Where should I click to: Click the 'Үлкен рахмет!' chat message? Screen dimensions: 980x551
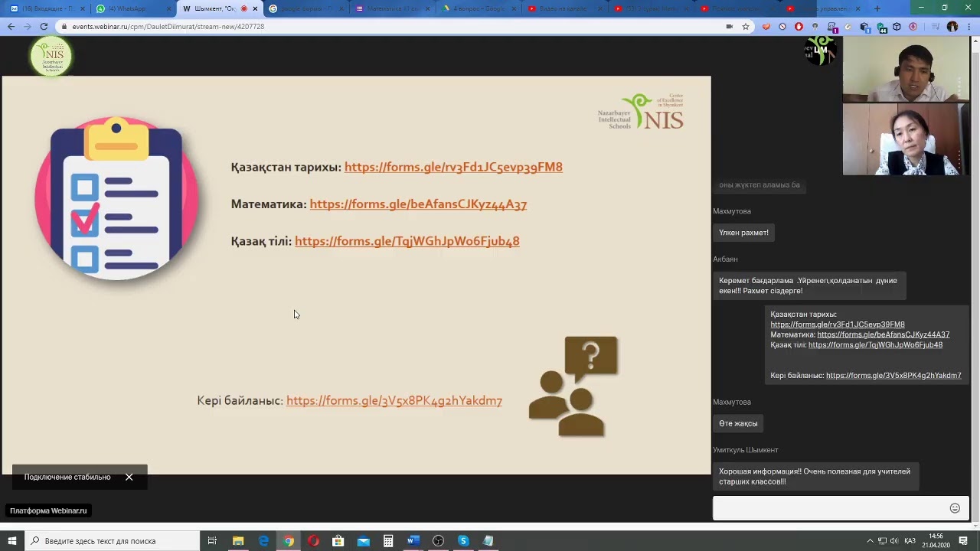(743, 233)
